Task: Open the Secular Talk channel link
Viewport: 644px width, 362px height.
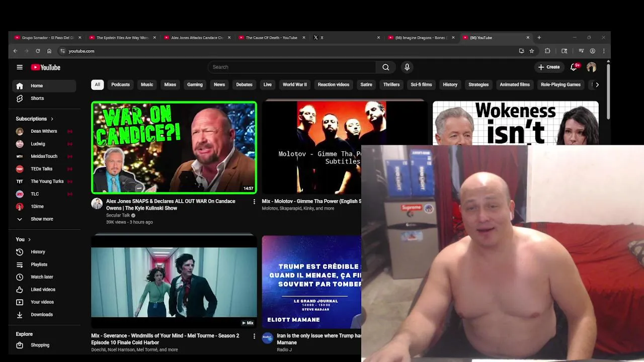Action: click(x=118, y=215)
